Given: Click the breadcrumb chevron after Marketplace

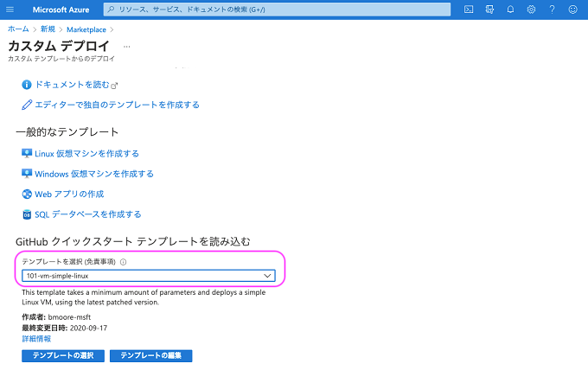Looking at the screenshot, I should pos(112,29).
